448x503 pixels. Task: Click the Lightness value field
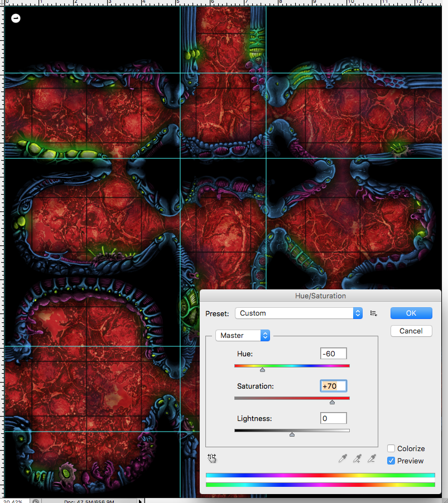pos(334,418)
